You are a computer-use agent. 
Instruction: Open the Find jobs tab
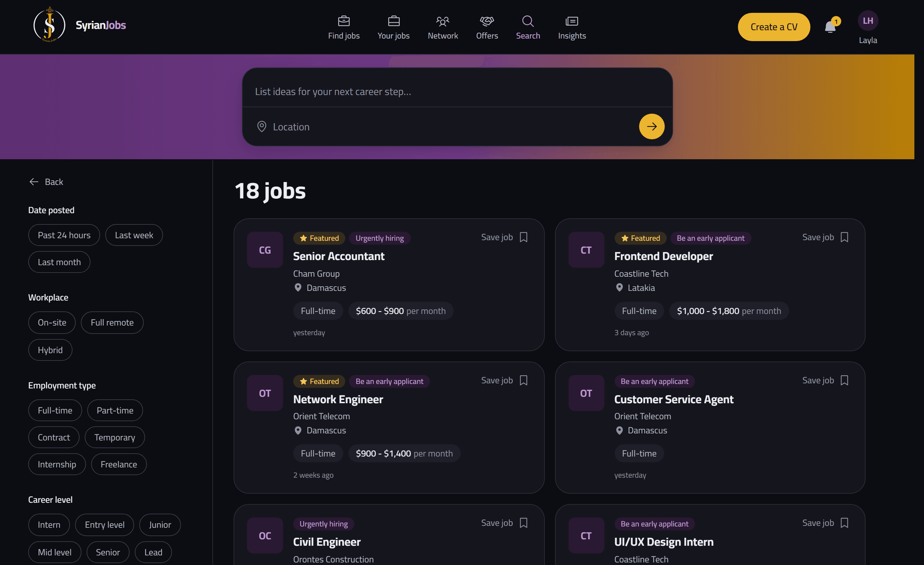[344, 27]
